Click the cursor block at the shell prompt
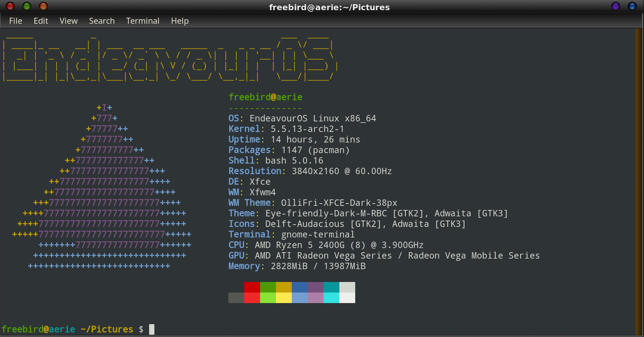Image resolution: width=644 pixels, height=337 pixels. [152, 329]
